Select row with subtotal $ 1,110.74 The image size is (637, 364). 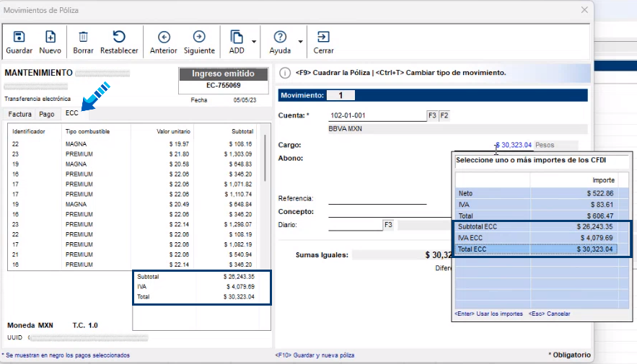134,195
